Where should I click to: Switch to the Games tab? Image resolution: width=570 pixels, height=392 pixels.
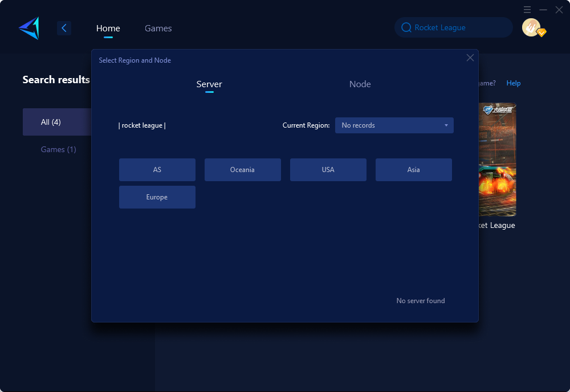pyautogui.click(x=158, y=28)
